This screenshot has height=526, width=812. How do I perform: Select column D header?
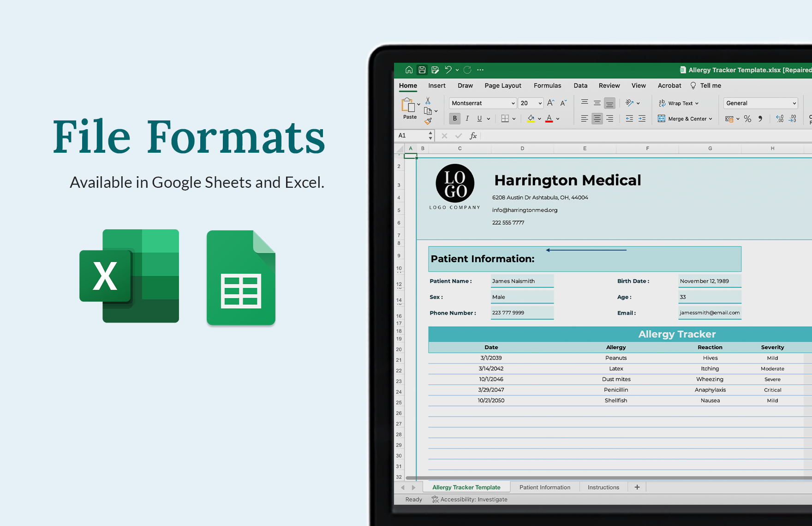522,149
